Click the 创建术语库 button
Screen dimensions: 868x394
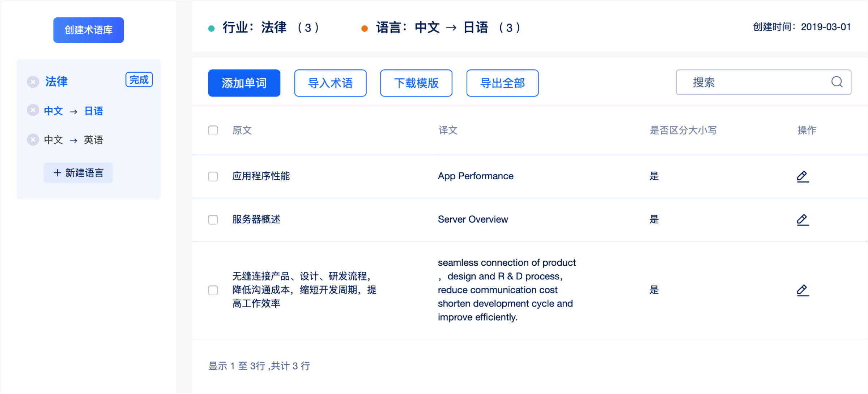tap(89, 30)
